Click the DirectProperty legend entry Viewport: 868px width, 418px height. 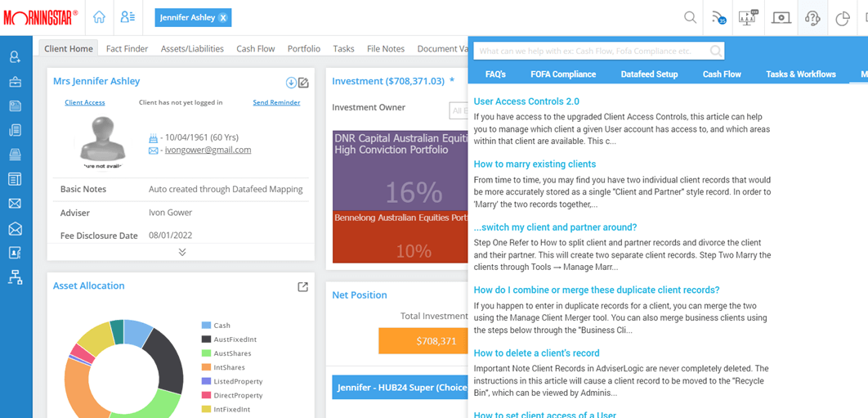[x=232, y=396]
